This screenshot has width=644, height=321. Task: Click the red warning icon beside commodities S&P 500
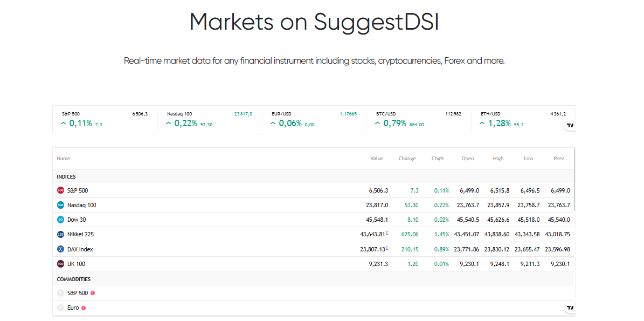pyautogui.click(x=93, y=293)
